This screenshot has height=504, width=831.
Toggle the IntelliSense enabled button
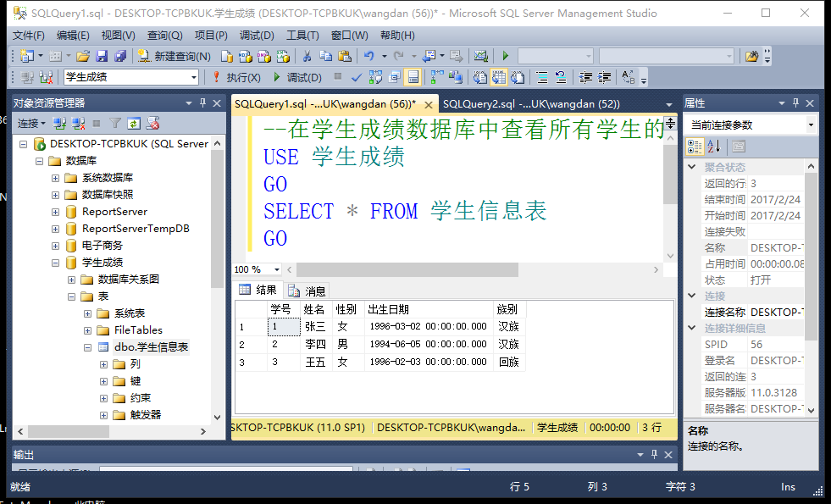[413, 77]
